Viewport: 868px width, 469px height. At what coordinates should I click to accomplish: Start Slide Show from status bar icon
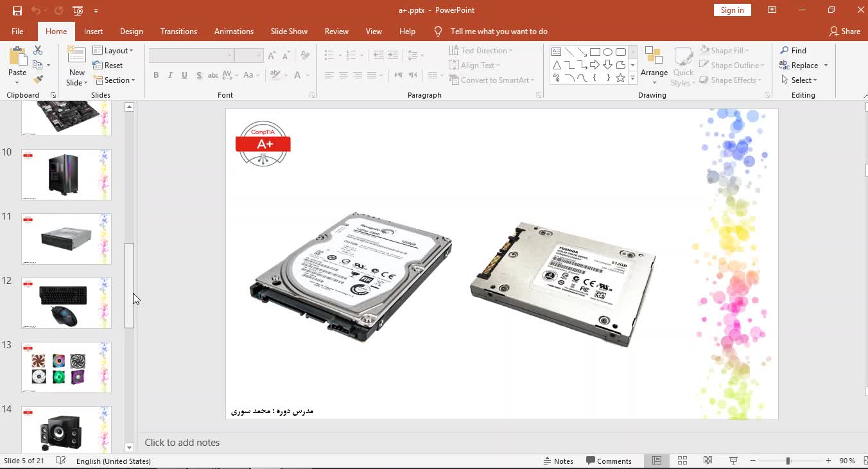733,461
